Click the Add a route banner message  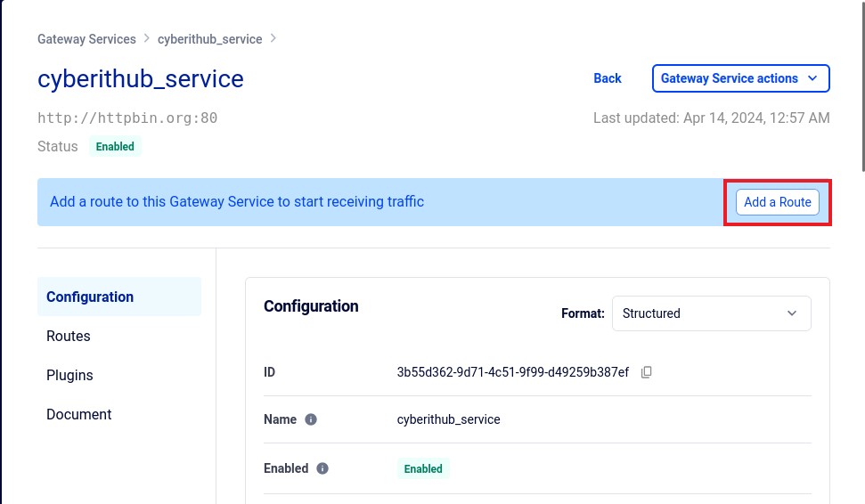[x=237, y=202]
